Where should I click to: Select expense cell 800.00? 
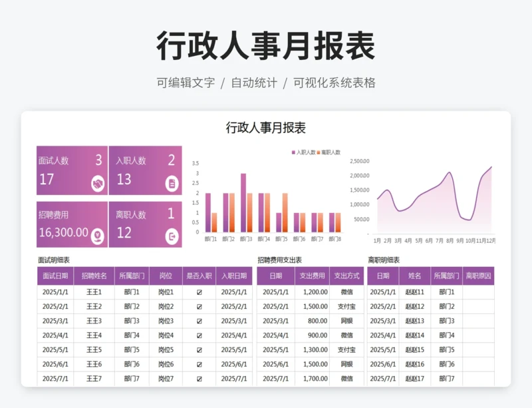click(312, 321)
